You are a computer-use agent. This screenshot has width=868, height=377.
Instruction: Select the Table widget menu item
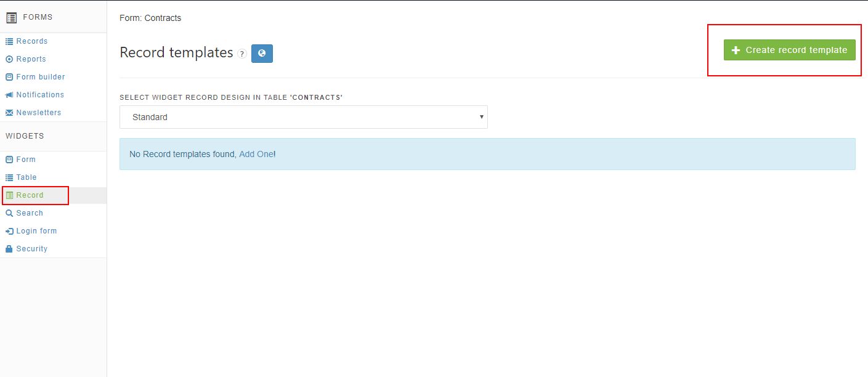pos(26,177)
